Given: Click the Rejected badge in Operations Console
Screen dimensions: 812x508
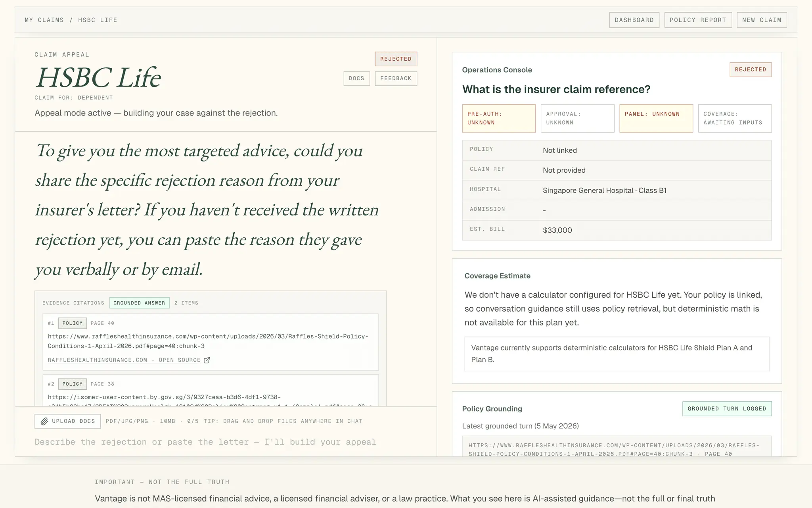Looking at the screenshot, I should point(751,69).
